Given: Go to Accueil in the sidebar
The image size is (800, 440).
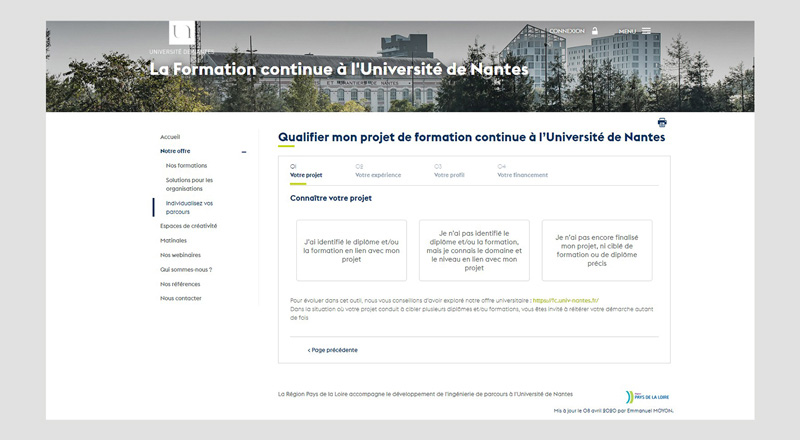Looking at the screenshot, I should (170, 137).
